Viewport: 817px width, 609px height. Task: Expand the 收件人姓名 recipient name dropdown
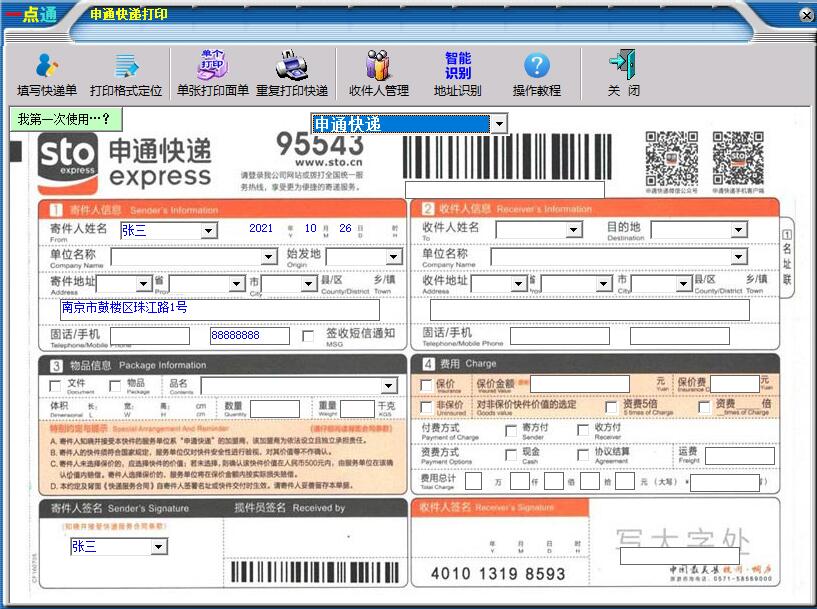point(575,229)
